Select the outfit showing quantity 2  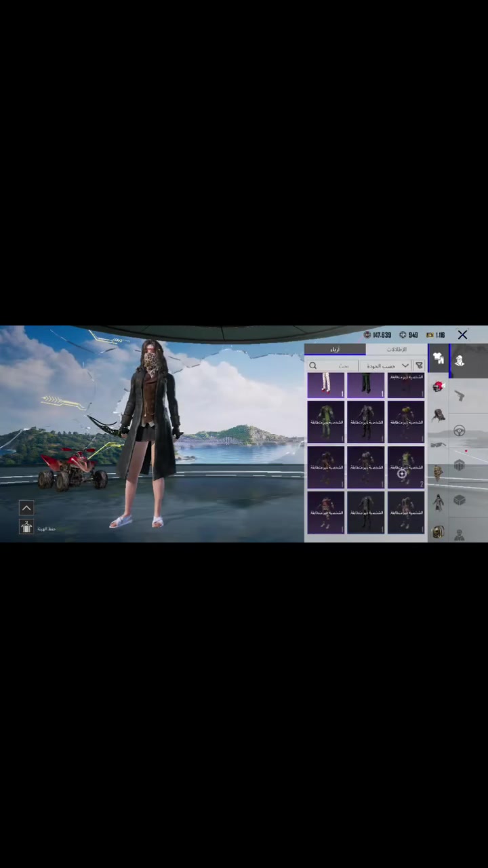click(x=406, y=467)
